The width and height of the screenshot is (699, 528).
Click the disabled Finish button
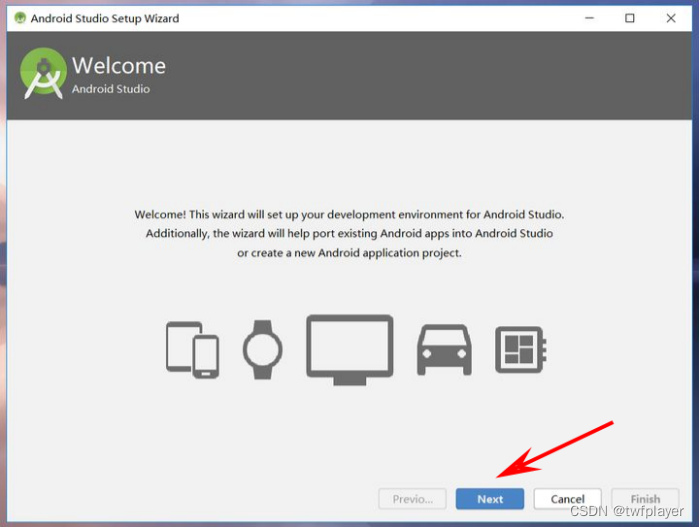click(645, 499)
